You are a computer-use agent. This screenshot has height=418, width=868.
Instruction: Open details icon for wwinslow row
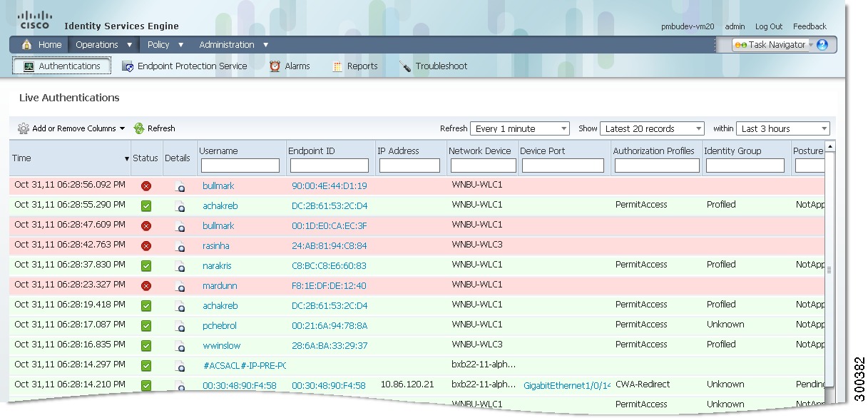[x=180, y=346]
